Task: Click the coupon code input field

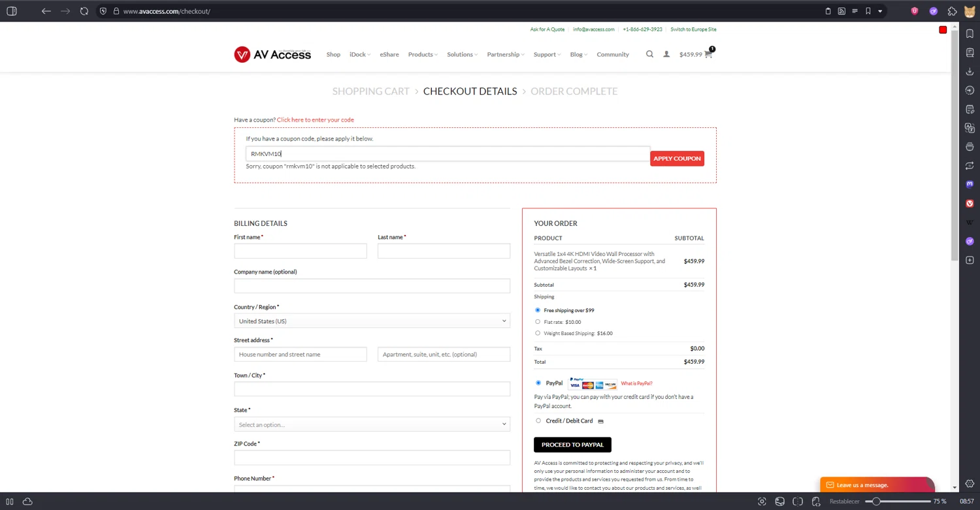Action: click(448, 153)
